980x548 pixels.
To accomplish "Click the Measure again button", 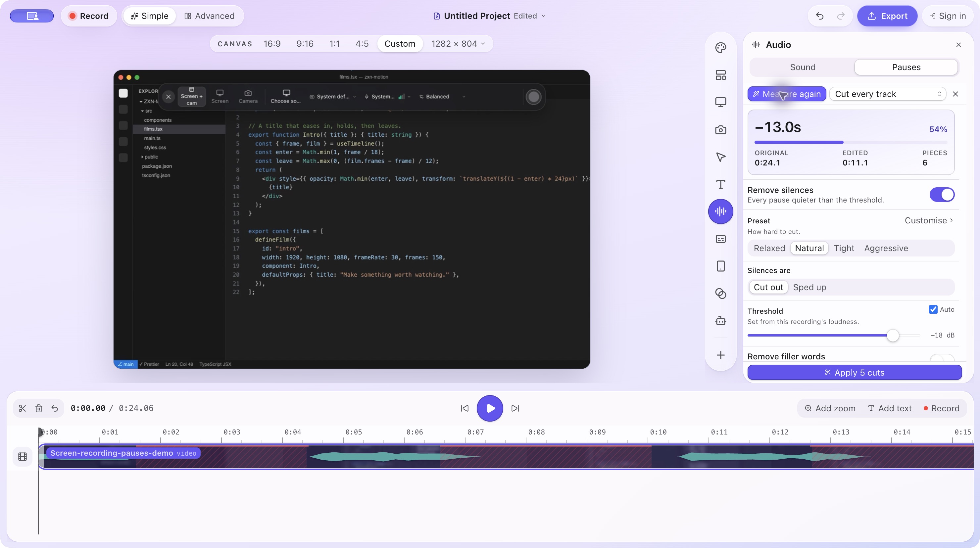I will pyautogui.click(x=787, y=94).
